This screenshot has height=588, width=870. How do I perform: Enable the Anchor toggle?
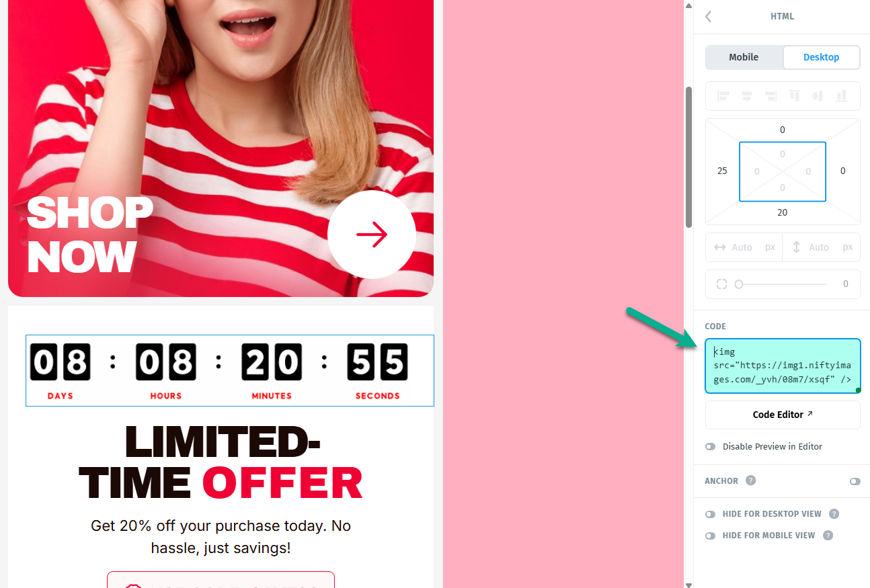coord(855,481)
